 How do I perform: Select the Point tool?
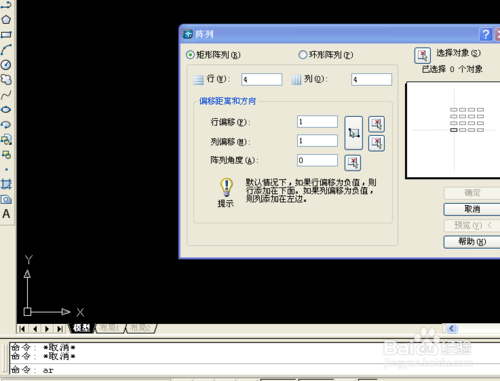point(6,170)
